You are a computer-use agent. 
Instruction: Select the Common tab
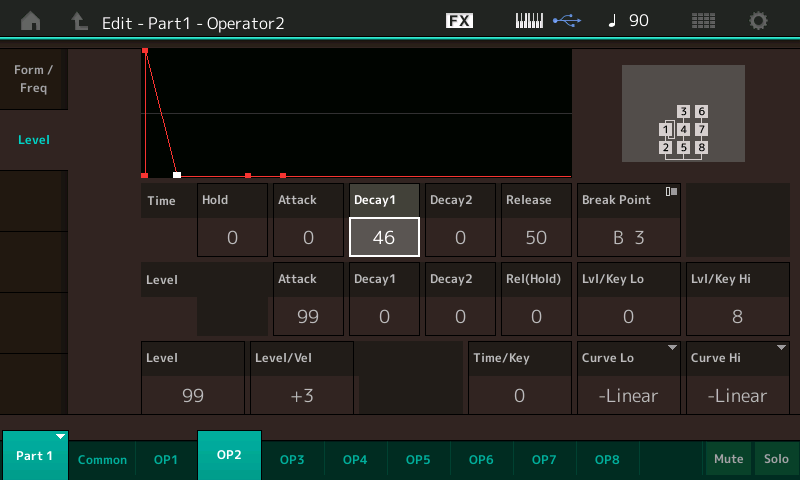(103, 459)
